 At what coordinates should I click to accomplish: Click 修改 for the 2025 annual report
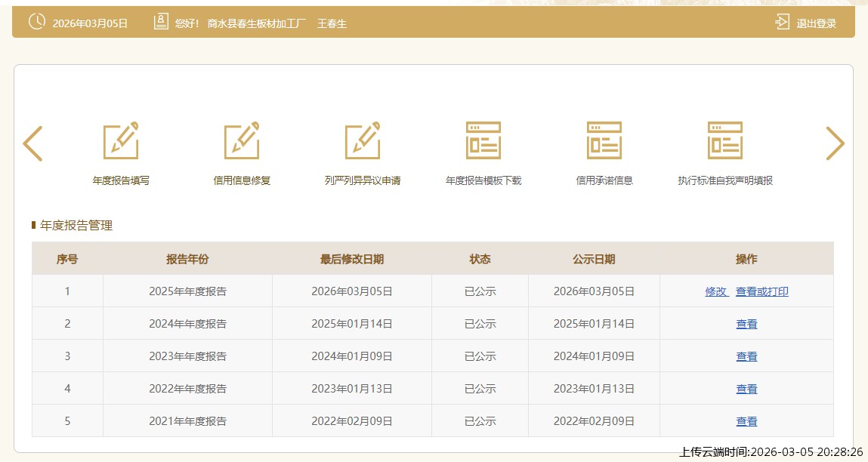click(715, 291)
